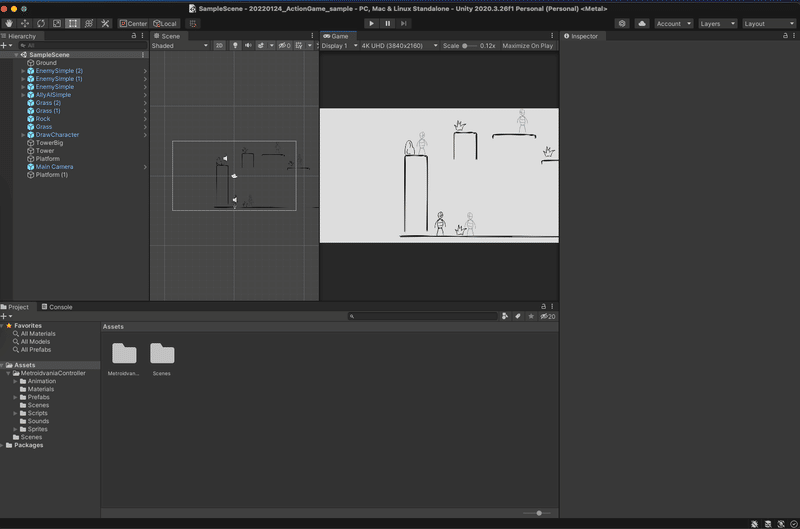Open SampleScene options menu
The image size is (800, 529).
coord(143,55)
